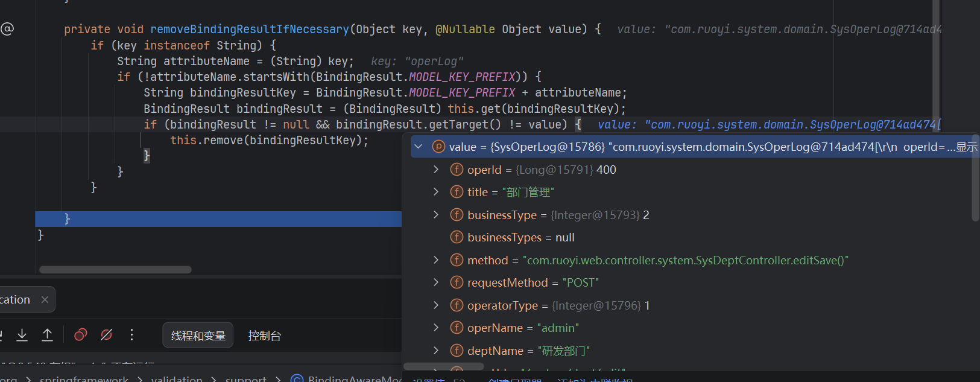Click the step-into download arrow icon
The image size is (980, 382).
(22, 335)
